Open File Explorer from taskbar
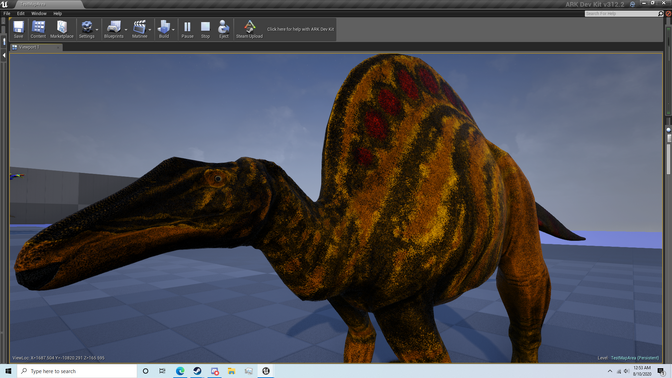Viewport: 672px width, 378px height. coord(231,371)
